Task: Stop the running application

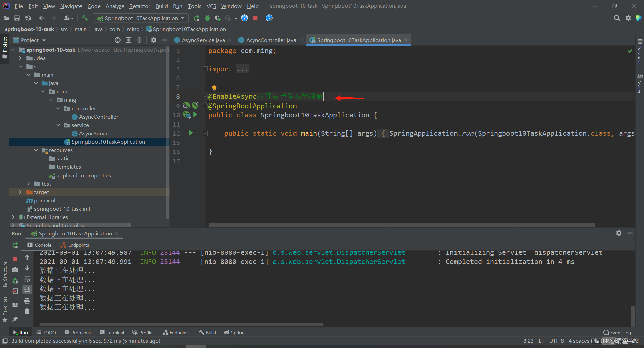Action: pos(255,18)
